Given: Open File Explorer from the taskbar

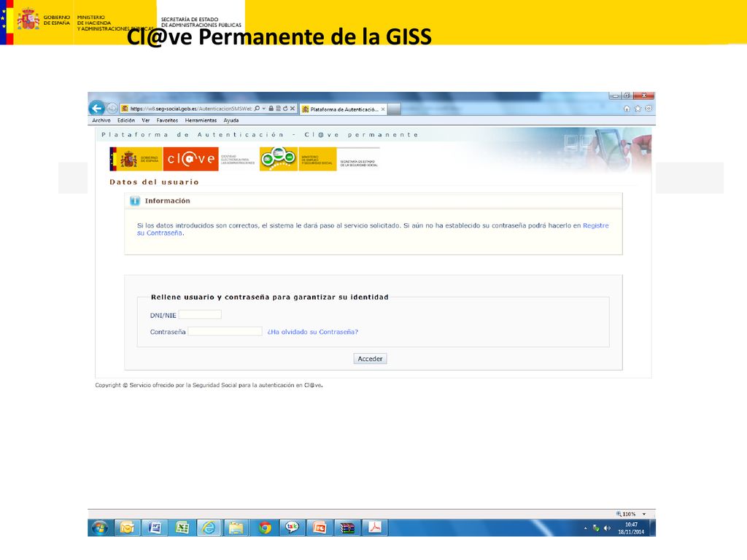Looking at the screenshot, I should [x=237, y=528].
